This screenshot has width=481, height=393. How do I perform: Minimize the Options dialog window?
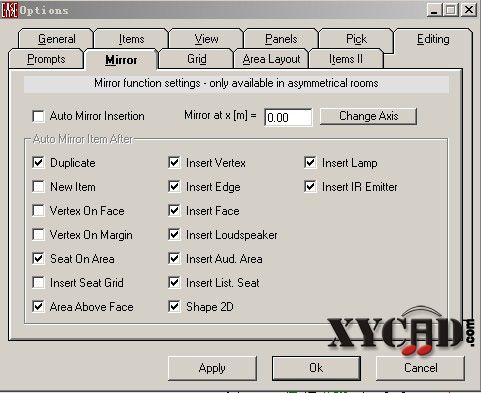pyautogui.click(x=434, y=10)
